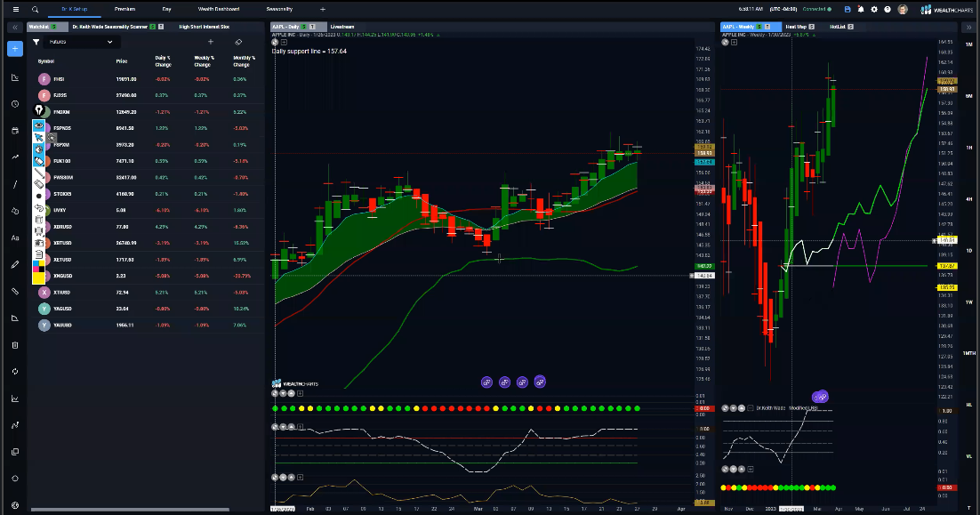
Task: Select the Livestream tab
Action: (342, 27)
